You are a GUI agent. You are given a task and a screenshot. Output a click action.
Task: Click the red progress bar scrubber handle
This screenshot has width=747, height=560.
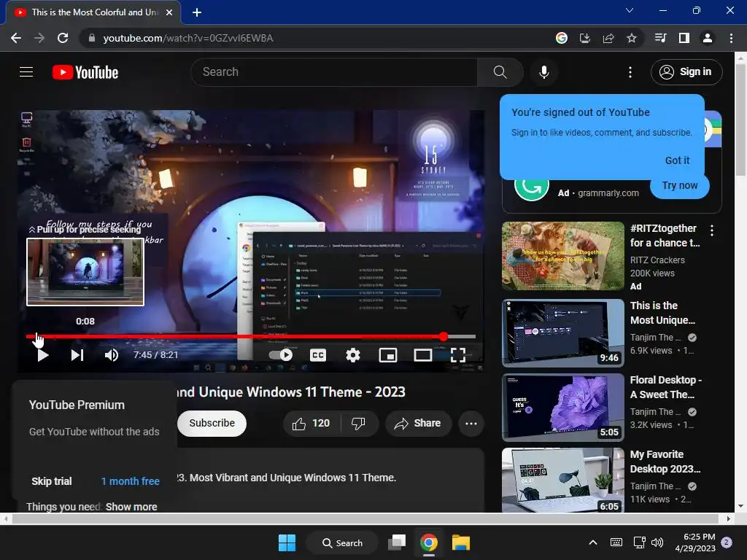pos(444,337)
